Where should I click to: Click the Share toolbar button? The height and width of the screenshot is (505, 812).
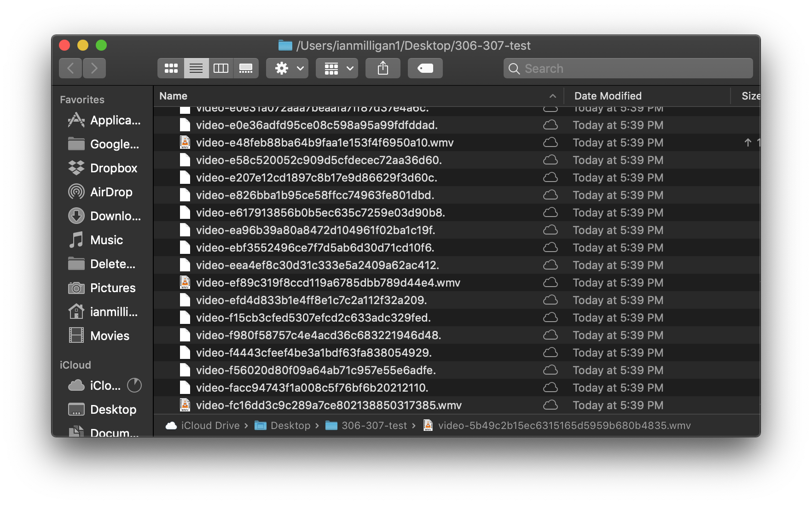click(383, 68)
